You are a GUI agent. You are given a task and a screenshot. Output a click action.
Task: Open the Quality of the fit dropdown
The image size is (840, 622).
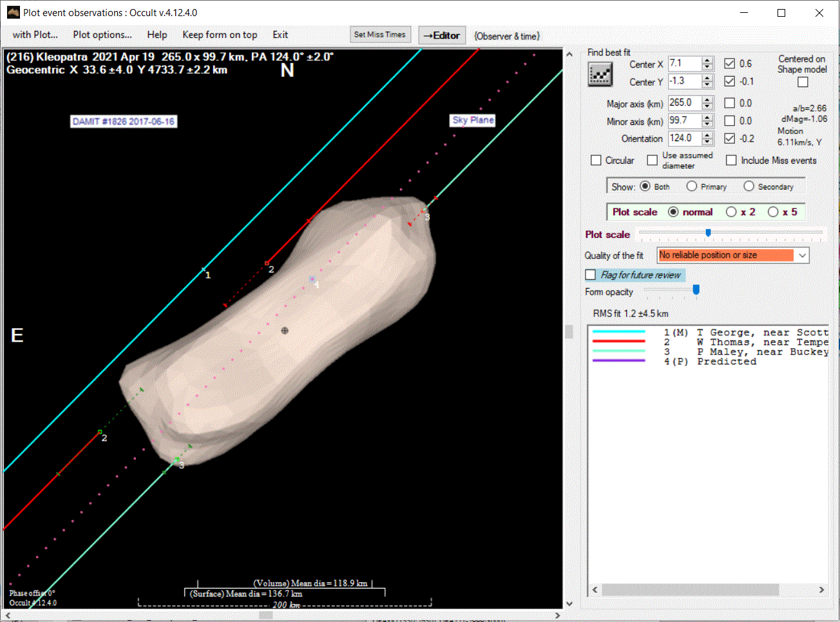pos(802,255)
